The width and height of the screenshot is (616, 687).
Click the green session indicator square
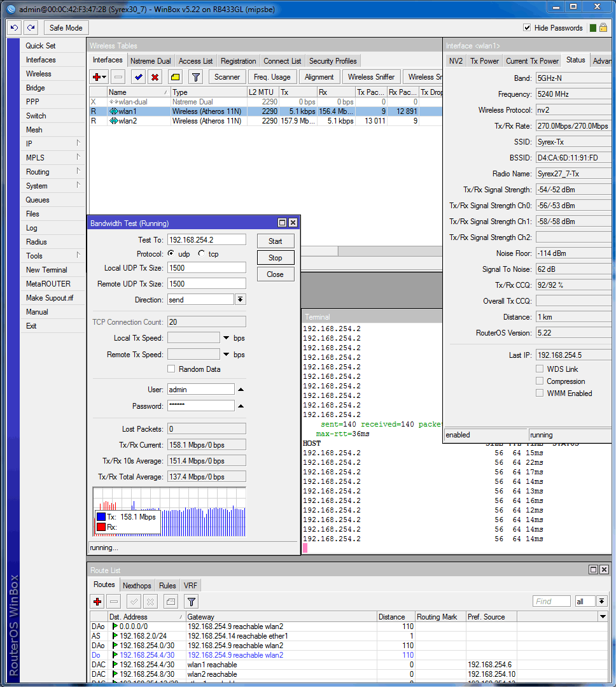[593, 28]
